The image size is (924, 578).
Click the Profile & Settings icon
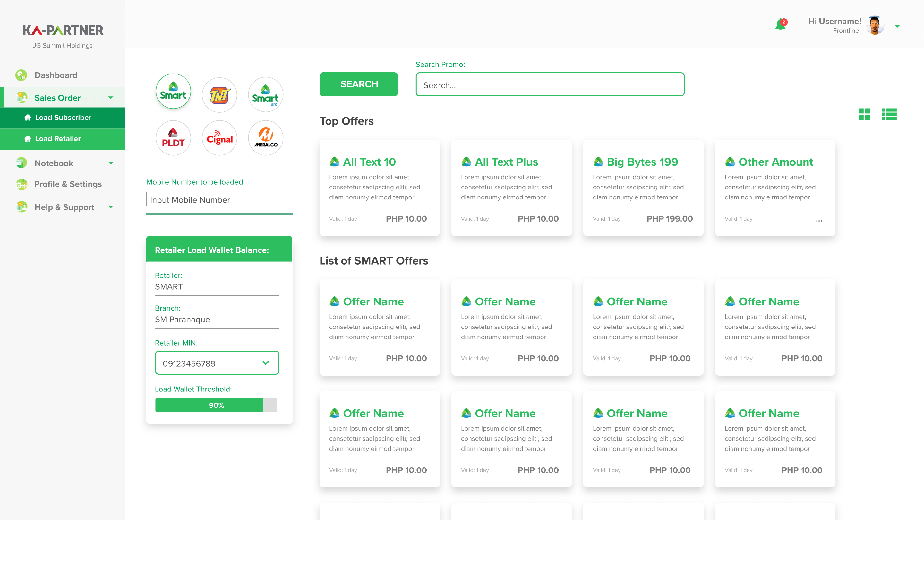[21, 184]
